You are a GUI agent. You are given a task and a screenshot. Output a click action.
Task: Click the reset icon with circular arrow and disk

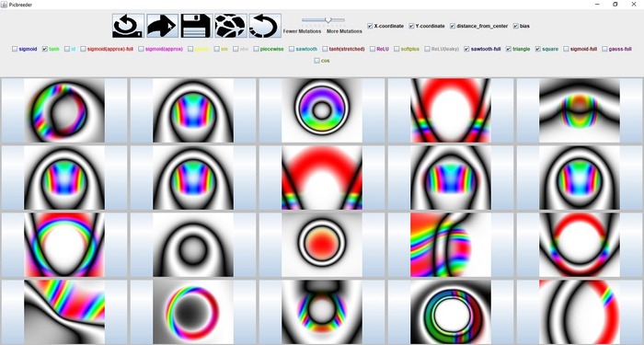pos(128,26)
